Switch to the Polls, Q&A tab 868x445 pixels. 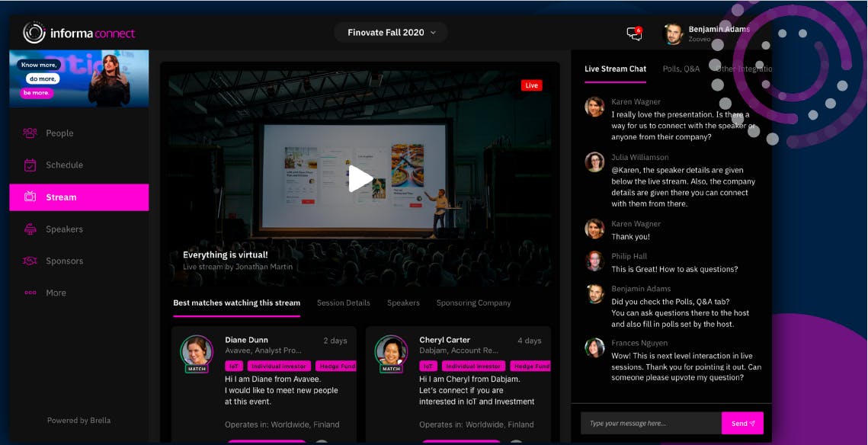tap(681, 69)
